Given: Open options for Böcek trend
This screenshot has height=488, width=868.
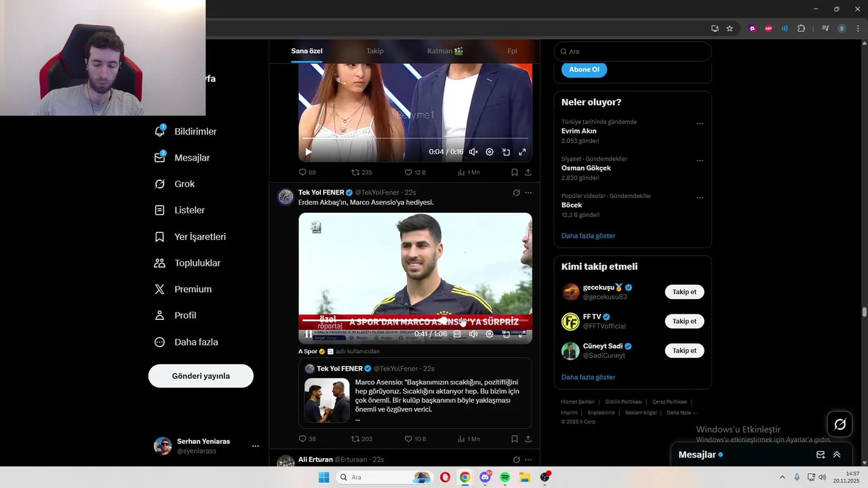Looking at the screenshot, I should coord(700,197).
